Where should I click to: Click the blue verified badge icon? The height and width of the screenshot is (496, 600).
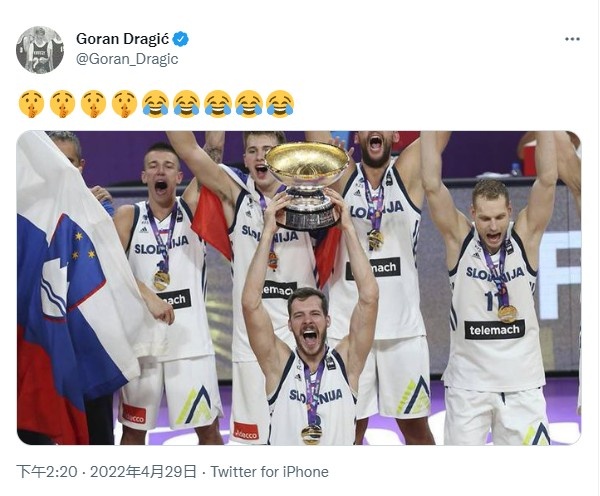tap(181, 39)
